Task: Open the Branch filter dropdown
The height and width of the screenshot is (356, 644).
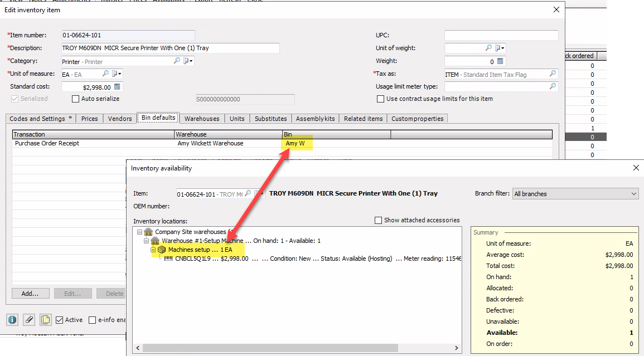Action: point(575,194)
